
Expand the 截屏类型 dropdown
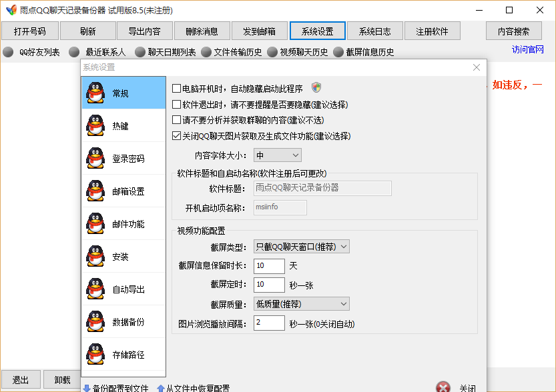[x=300, y=246]
